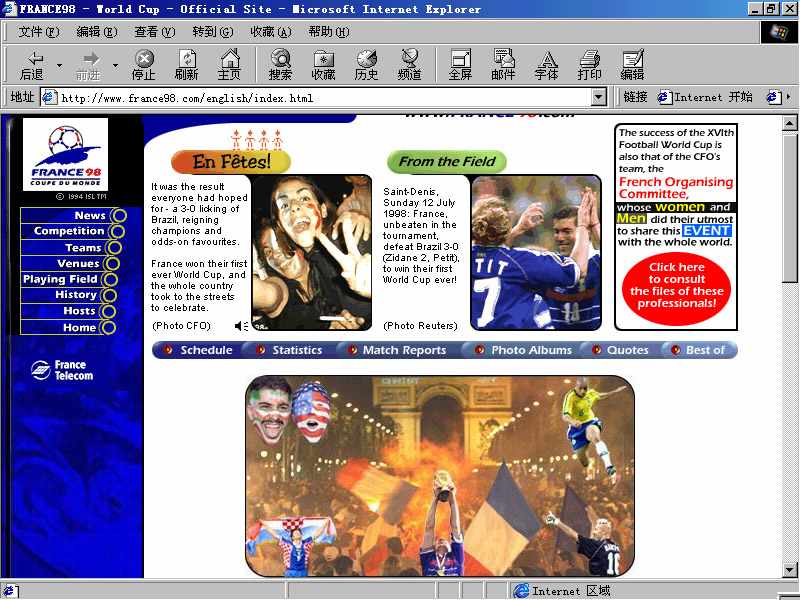Toggle the speaker icon below celebration photo

pos(241,326)
